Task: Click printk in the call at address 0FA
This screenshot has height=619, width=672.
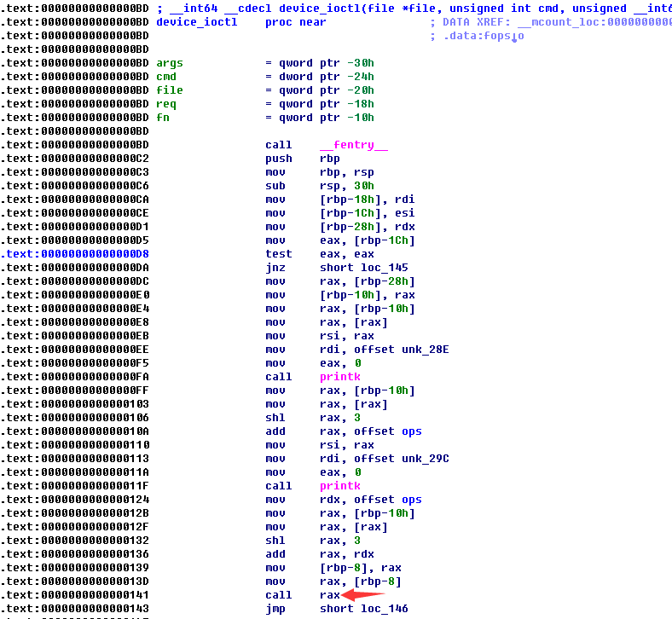Action: pos(339,377)
